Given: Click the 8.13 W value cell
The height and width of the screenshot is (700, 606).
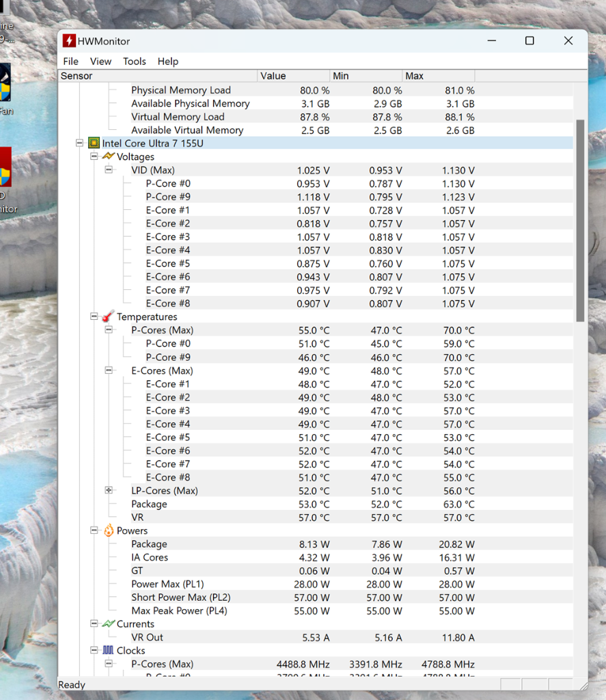Looking at the screenshot, I should (314, 544).
